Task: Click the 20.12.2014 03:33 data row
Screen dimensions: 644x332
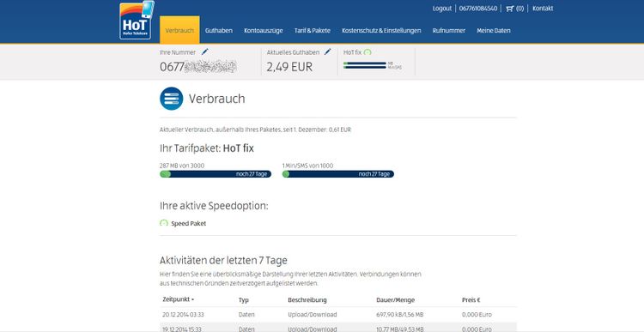Action: (338, 314)
